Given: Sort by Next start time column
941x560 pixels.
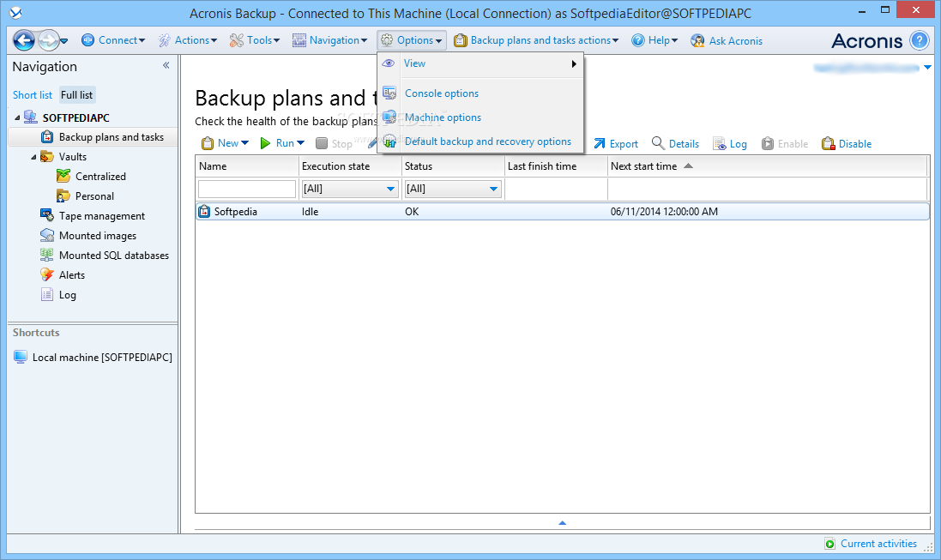Looking at the screenshot, I should click(x=768, y=166).
